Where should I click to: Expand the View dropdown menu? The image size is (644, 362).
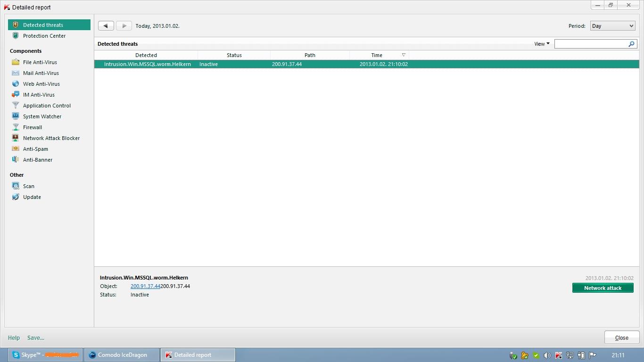pyautogui.click(x=542, y=44)
